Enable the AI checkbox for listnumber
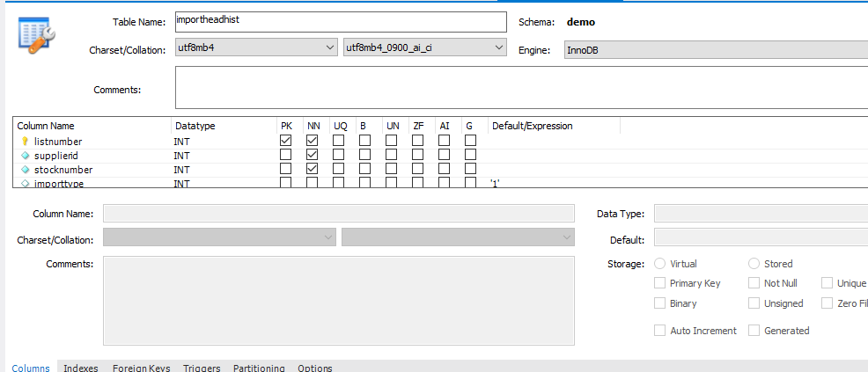The width and height of the screenshot is (868, 372). point(444,141)
